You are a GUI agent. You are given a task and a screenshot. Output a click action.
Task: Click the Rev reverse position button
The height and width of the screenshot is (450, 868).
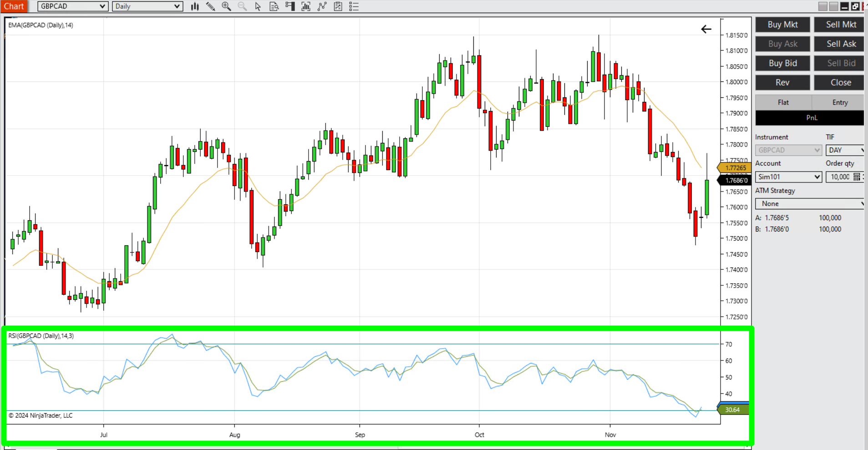(x=782, y=83)
